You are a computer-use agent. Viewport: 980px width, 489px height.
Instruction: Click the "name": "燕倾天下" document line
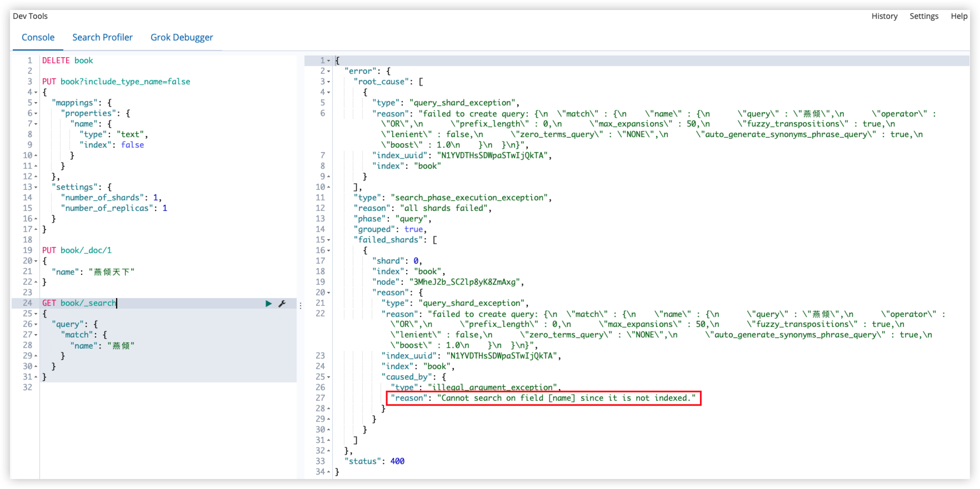pyautogui.click(x=93, y=271)
